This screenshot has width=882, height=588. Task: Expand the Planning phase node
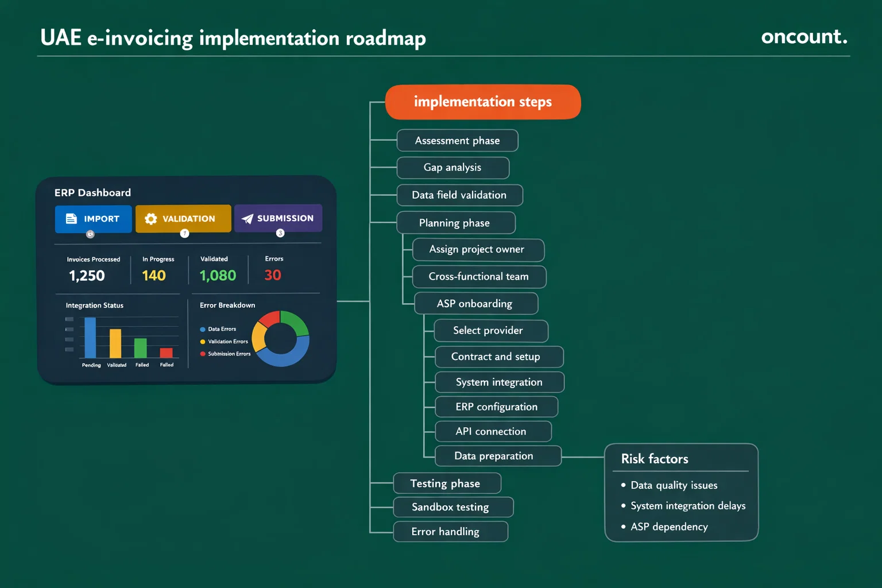(456, 223)
